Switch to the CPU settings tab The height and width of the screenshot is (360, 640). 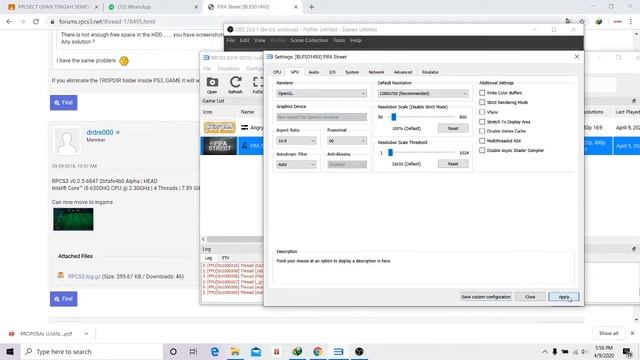[x=277, y=72]
